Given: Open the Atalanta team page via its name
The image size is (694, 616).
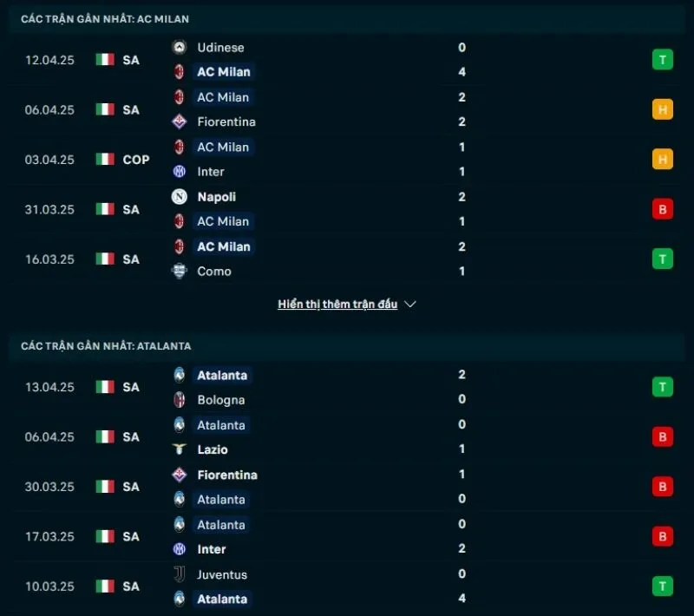Looking at the screenshot, I should tap(222, 376).
